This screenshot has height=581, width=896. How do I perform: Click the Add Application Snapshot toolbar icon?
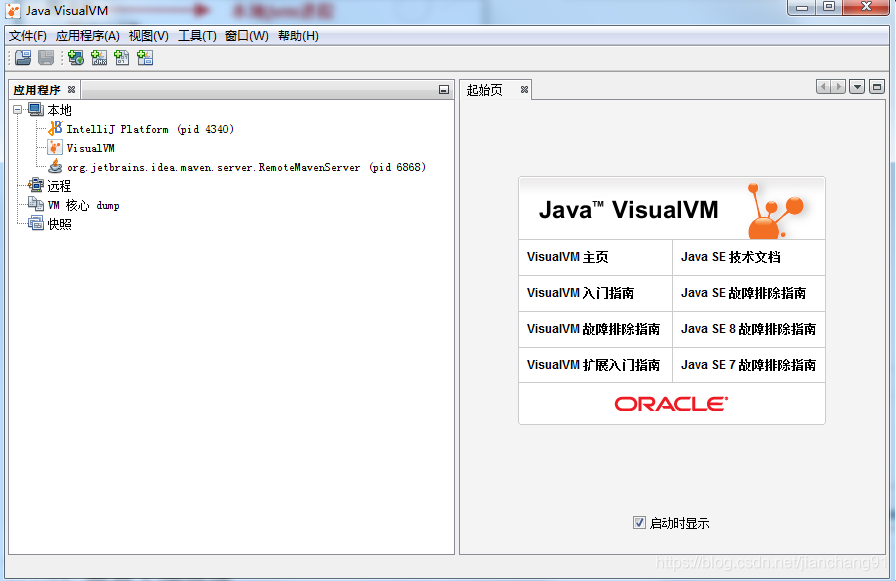145,58
